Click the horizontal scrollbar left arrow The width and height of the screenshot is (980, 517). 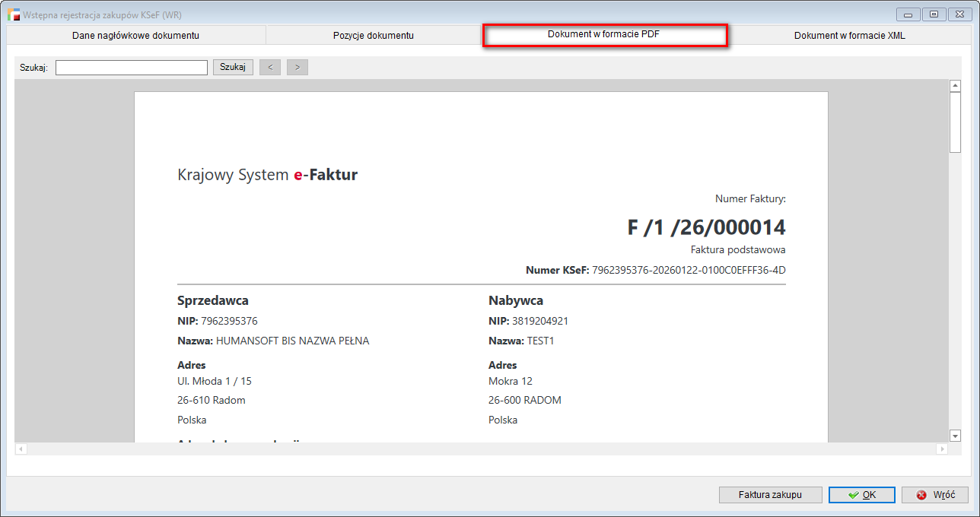[21, 449]
